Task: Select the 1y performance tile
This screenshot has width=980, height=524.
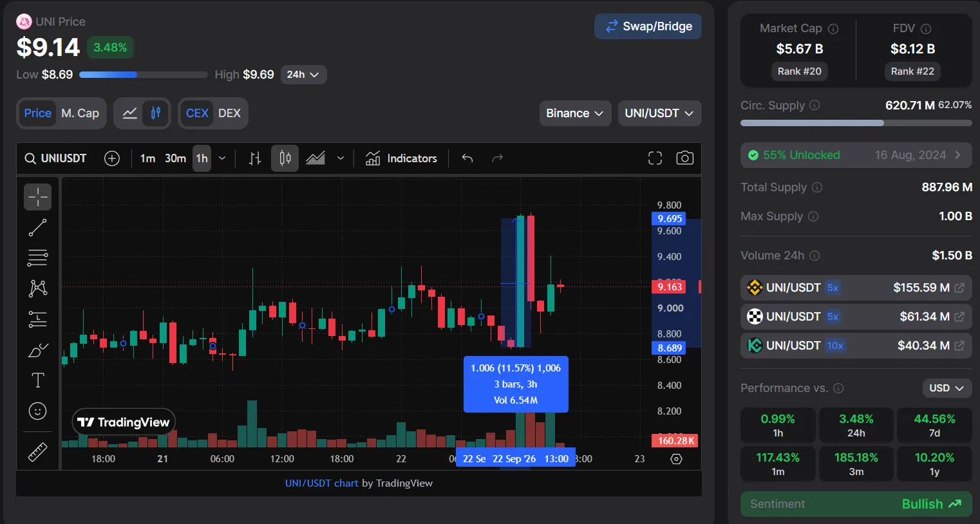Action: pos(934,464)
